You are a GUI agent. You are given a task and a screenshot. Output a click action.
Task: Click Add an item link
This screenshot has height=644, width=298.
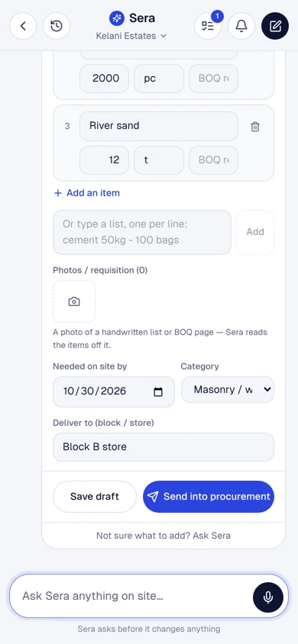point(87,193)
